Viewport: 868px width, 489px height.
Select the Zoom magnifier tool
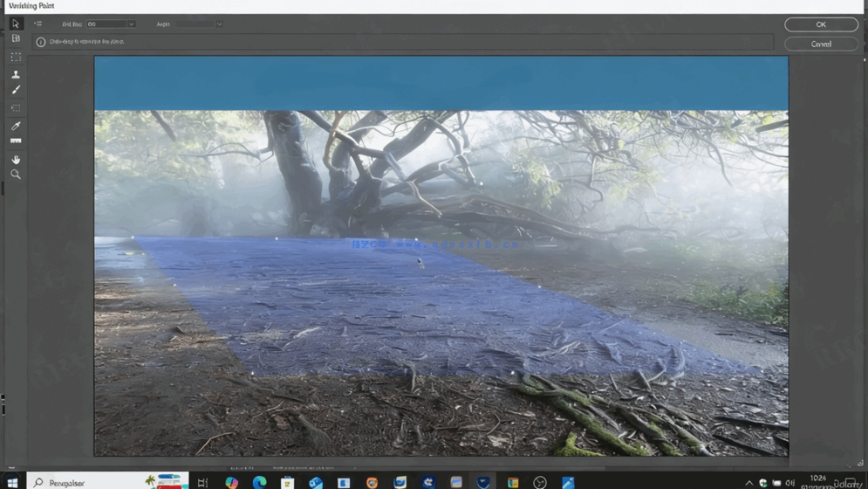pos(16,175)
